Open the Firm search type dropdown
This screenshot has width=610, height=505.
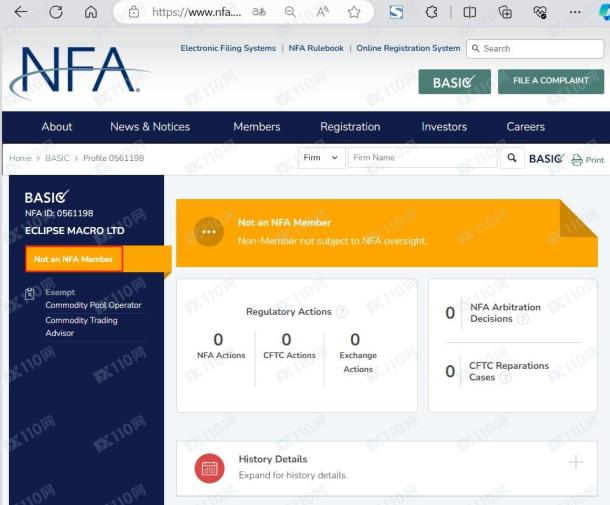[x=321, y=158]
